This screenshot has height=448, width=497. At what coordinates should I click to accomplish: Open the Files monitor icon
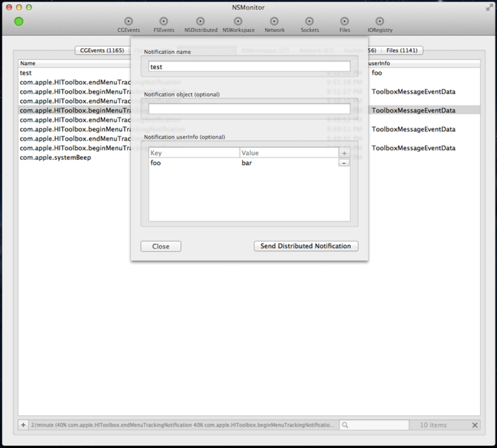pos(344,20)
